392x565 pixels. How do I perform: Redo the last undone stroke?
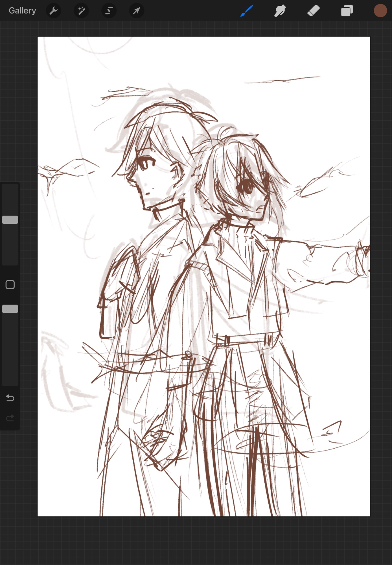click(x=10, y=418)
